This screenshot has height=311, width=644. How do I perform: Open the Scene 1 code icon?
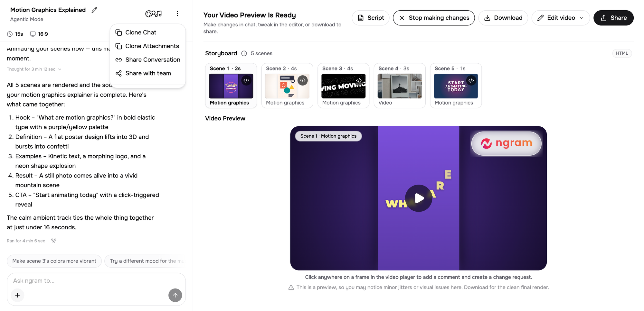click(246, 80)
